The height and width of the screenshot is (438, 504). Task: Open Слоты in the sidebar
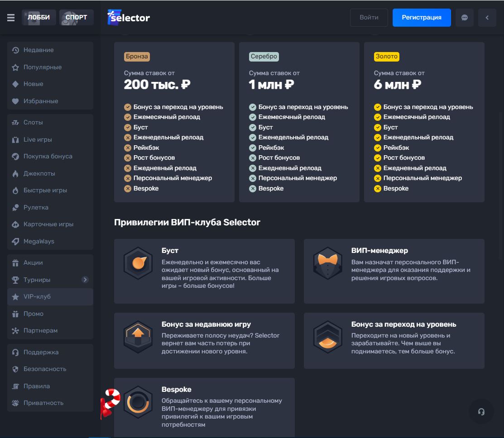click(33, 123)
